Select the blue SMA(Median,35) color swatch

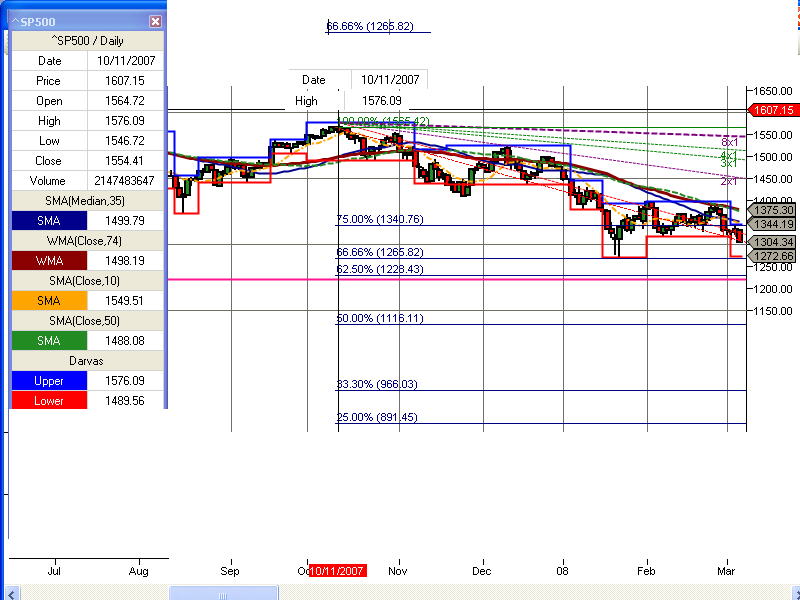[49, 221]
